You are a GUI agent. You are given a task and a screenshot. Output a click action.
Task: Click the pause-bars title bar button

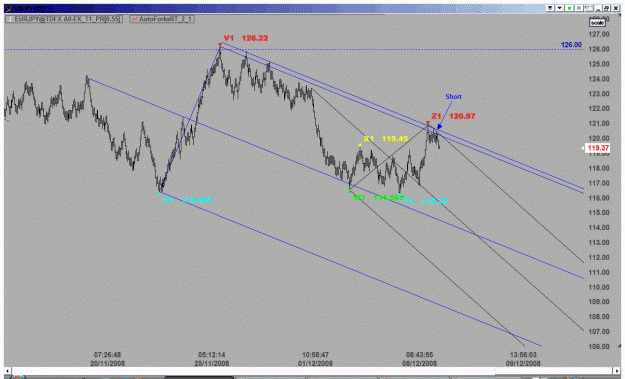click(x=579, y=8)
